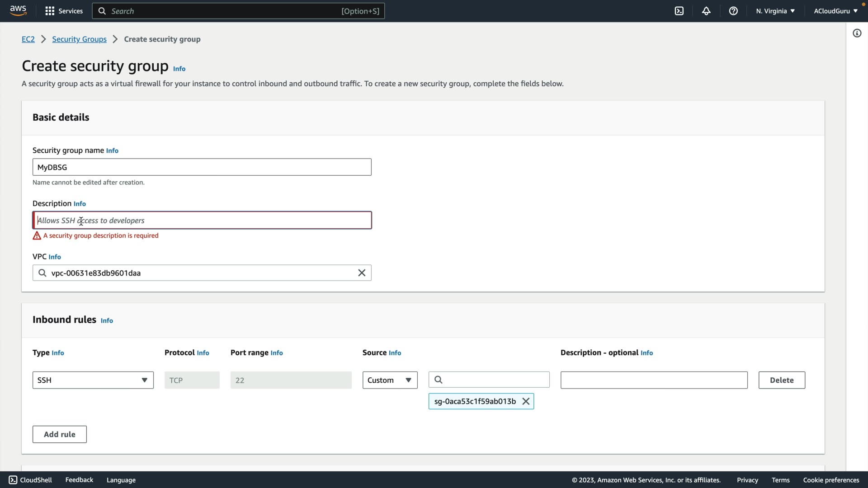Clear the selected VPC with X icon
This screenshot has width=868, height=488.
click(x=362, y=273)
